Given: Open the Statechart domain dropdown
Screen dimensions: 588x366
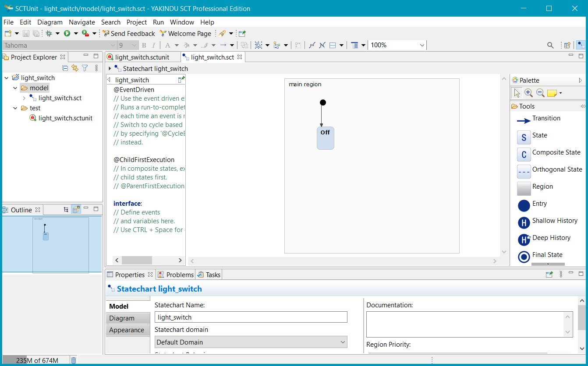Looking at the screenshot, I should [251, 342].
